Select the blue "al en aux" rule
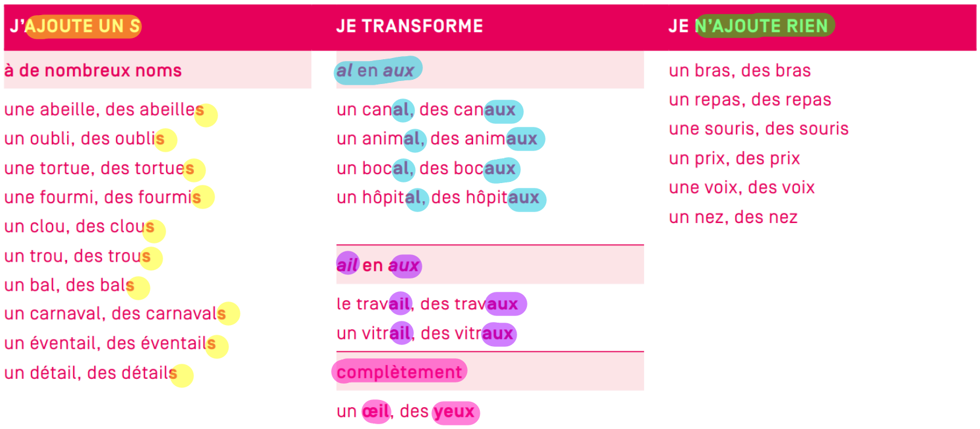The width and height of the screenshot is (980, 429). 376,71
